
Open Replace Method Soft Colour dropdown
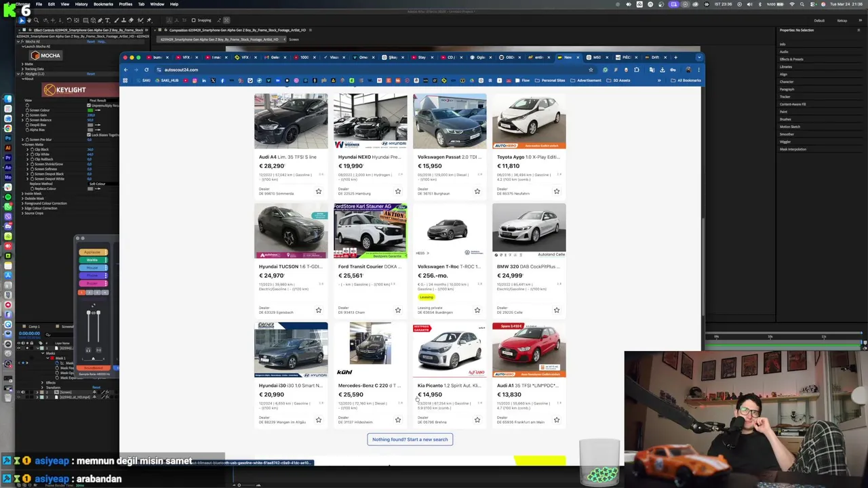coord(103,184)
